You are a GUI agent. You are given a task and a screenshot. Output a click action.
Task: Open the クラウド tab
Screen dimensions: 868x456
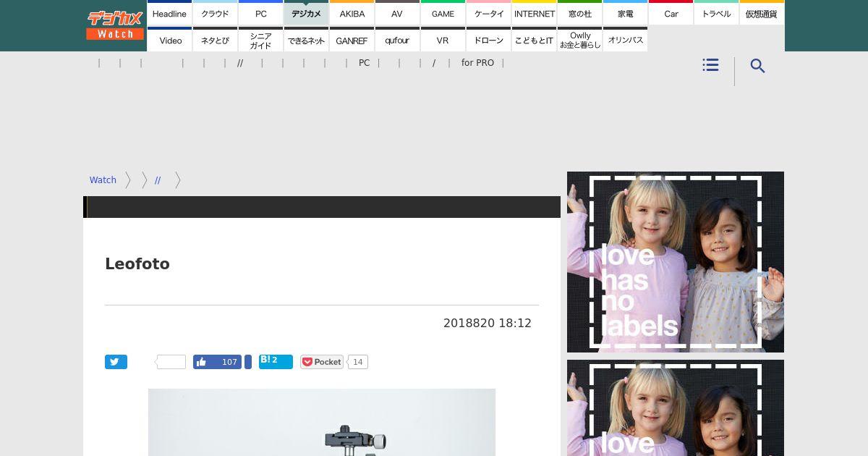click(x=215, y=13)
